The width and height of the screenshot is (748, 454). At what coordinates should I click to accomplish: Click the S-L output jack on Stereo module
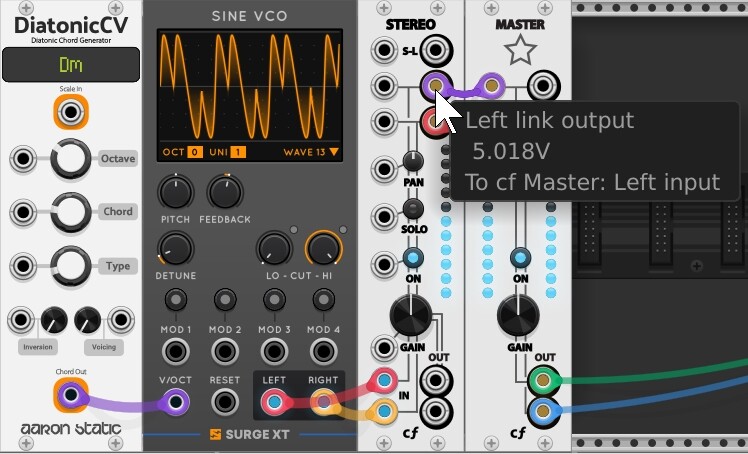[x=436, y=50]
